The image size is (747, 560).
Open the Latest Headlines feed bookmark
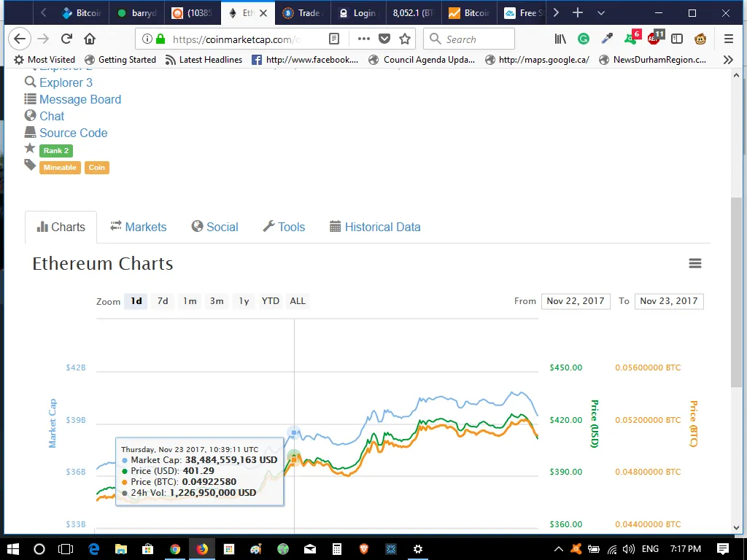tap(204, 60)
